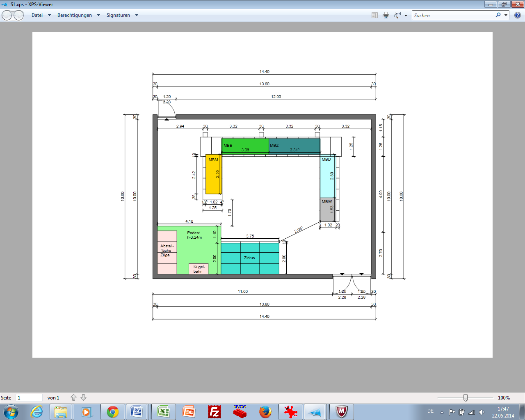
Task: Launch FileZilla from taskbar
Action: tap(215, 412)
